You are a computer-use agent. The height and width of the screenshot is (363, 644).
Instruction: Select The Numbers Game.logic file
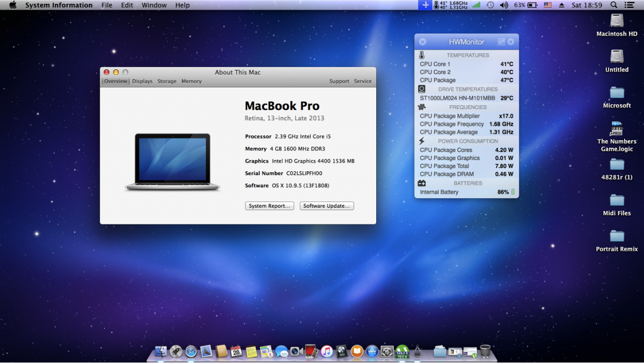[x=617, y=136]
